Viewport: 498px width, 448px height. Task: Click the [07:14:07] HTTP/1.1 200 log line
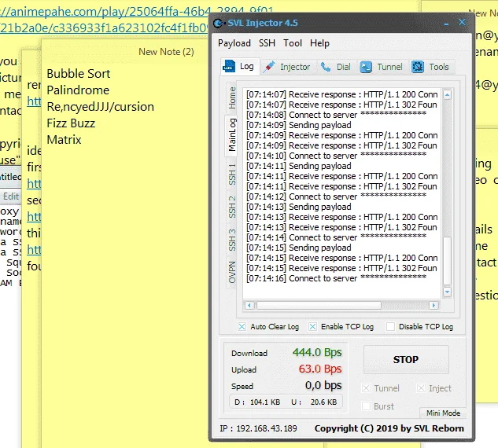342,94
